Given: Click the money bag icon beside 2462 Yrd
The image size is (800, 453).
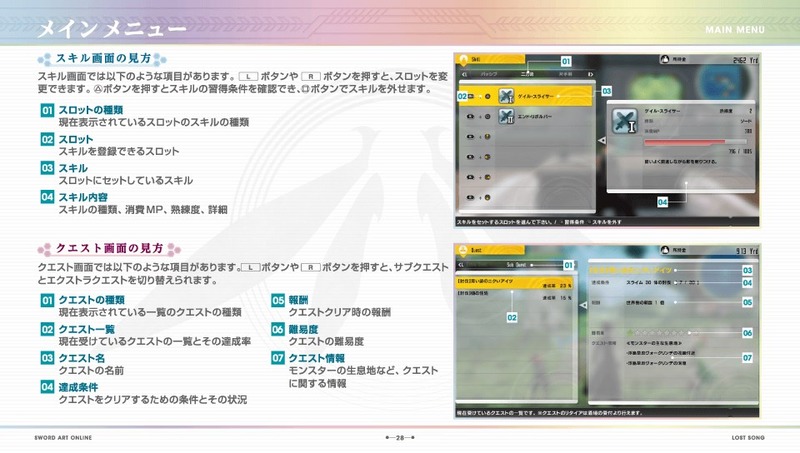Looking at the screenshot, I should (664, 59).
